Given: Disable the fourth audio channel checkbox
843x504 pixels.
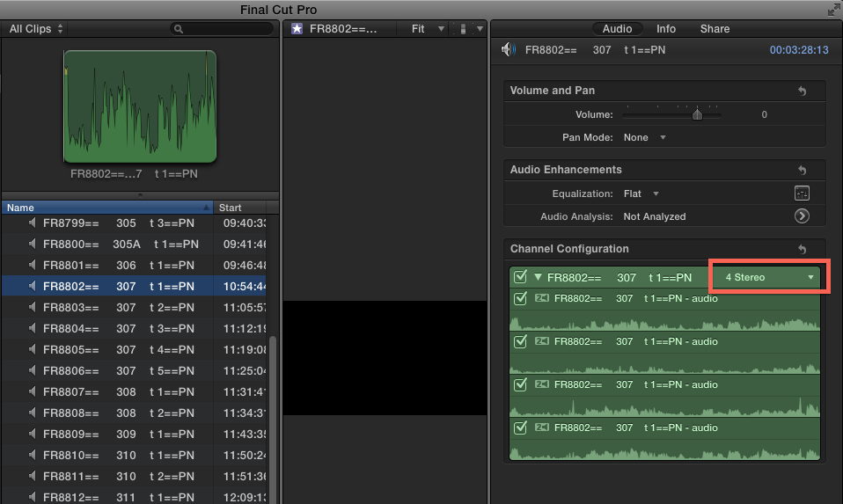Looking at the screenshot, I should (x=520, y=427).
